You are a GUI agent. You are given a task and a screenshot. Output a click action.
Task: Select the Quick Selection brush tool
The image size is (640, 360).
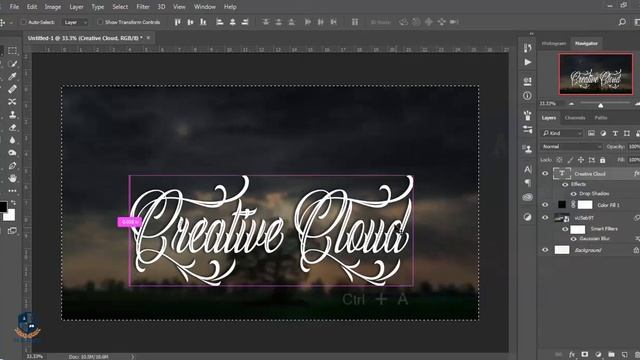coord(12,64)
